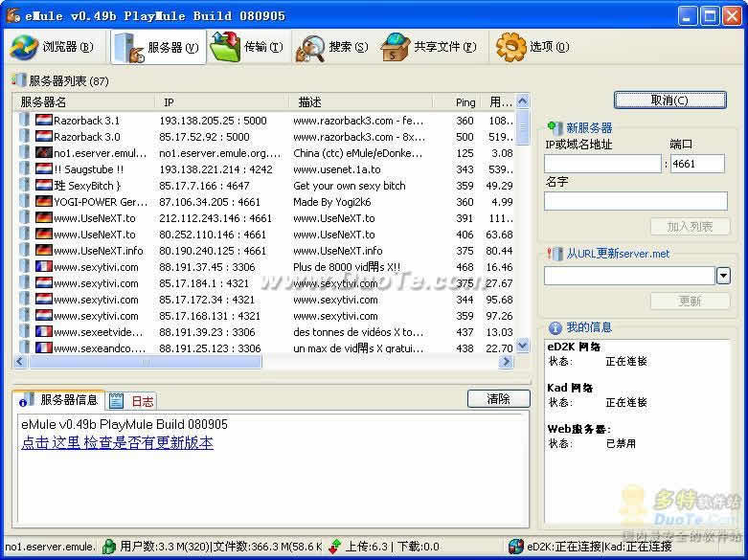Screen dimensions: 748x560
Task: Click the vertical scrollbar thumb of server list
Action: click(x=523, y=127)
